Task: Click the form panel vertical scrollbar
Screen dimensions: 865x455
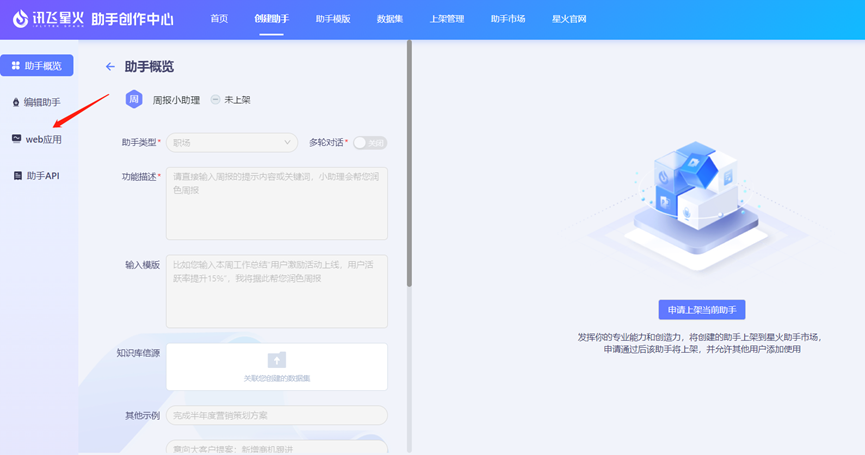Action: coord(409,163)
